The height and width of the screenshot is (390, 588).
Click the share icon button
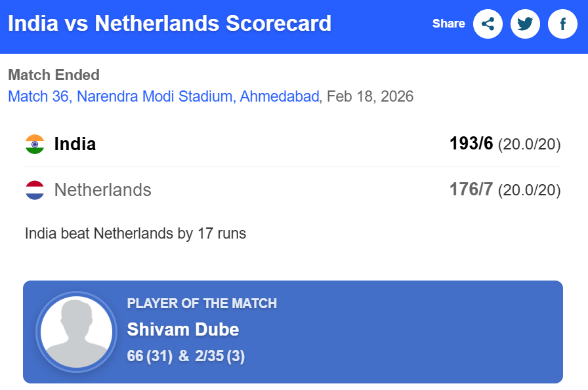(x=488, y=24)
